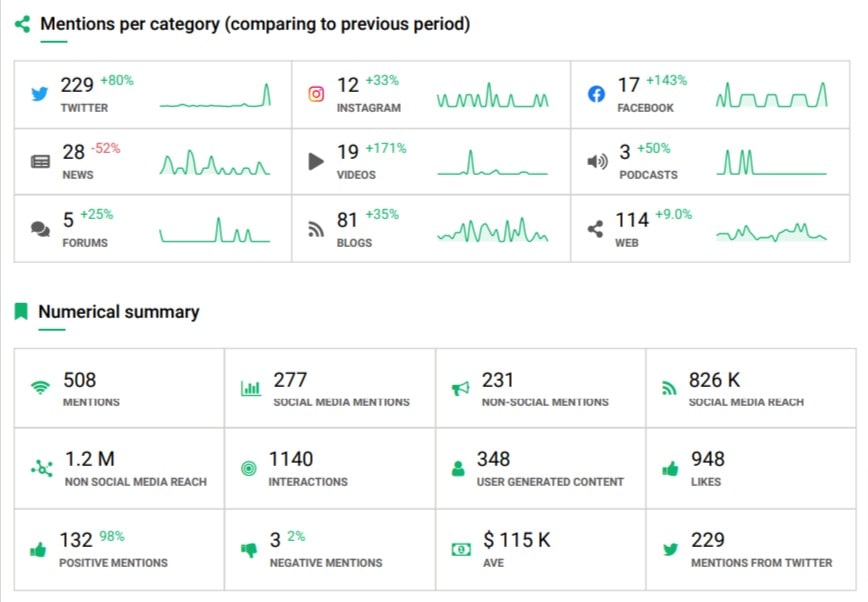The height and width of the screenshot is (602, 868).
Task: Select the 1140 Interactions metric
Action: (x=291, y=459)
